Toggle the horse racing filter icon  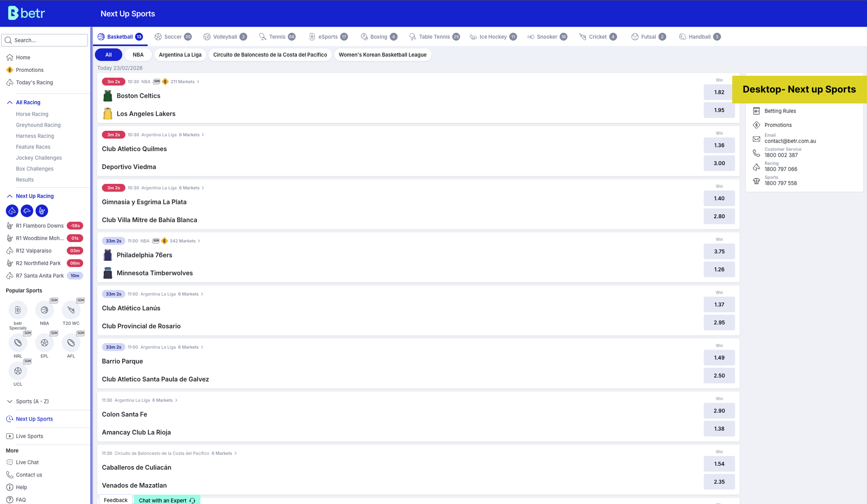(12, 211)
